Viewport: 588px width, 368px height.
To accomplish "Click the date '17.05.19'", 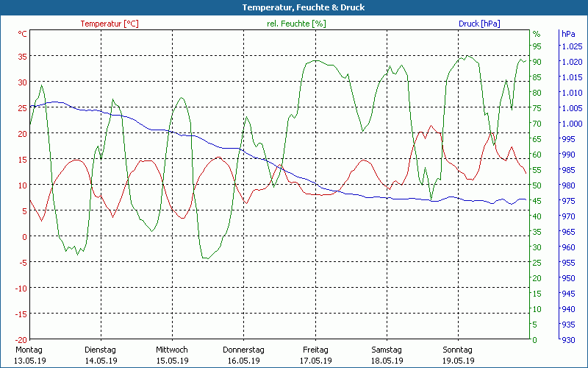I will click(316, 361).
